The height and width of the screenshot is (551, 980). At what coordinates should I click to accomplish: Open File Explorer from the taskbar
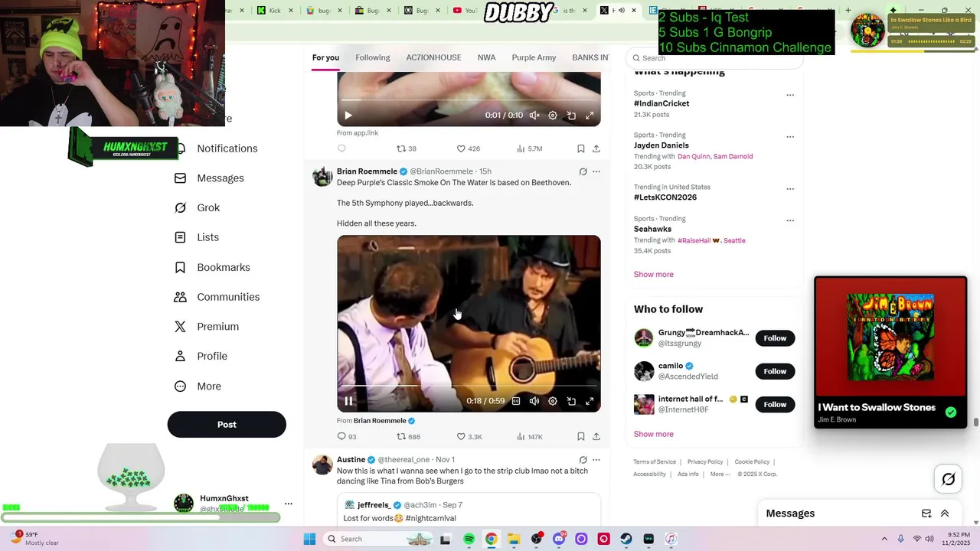click(x=514, y=539)
